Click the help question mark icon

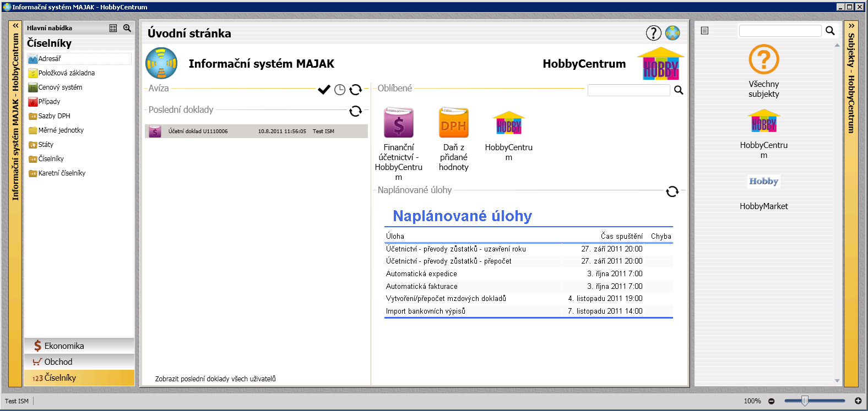(x=653, y=33)
